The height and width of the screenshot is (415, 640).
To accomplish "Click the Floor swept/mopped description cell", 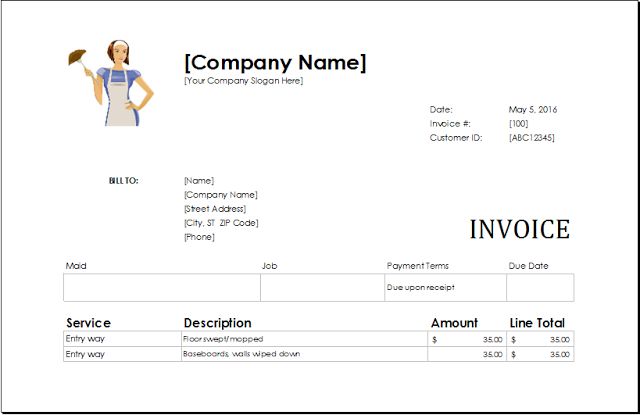I will (304, 339).
